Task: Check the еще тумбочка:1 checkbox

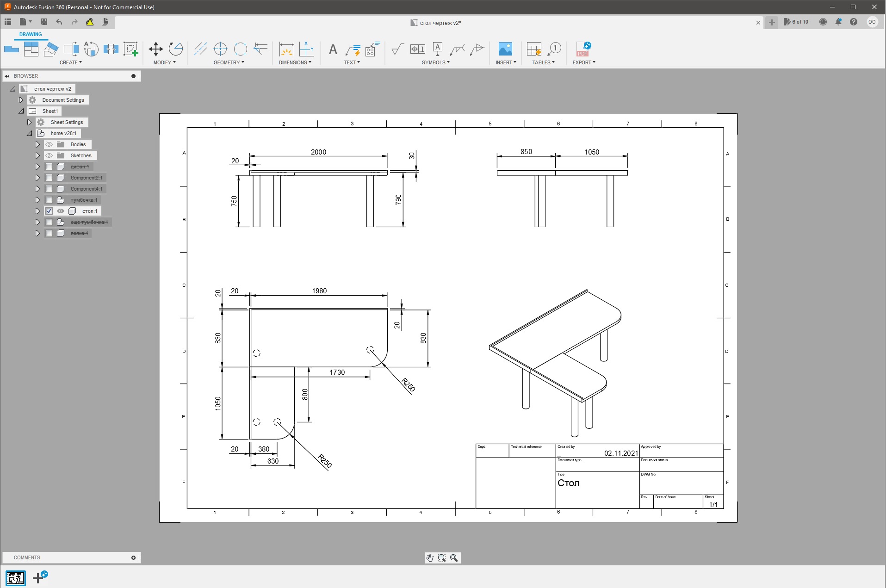Action: pos(49,222)
